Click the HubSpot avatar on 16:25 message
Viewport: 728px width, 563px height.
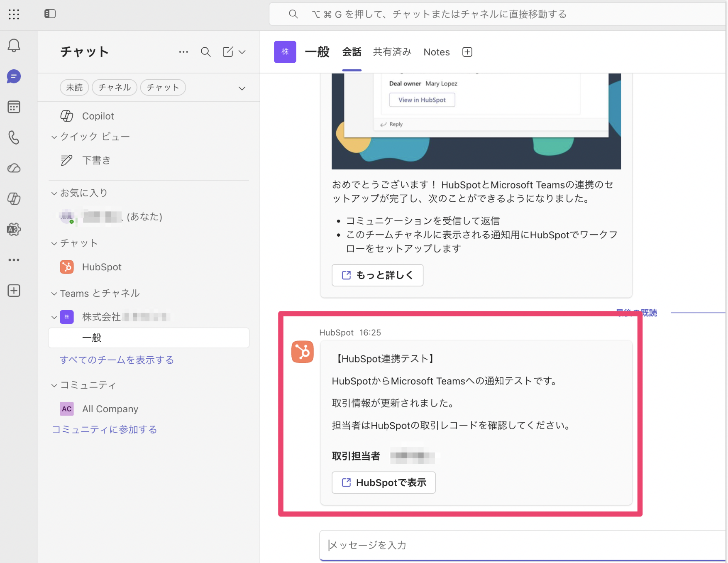pyautogui.click(x=303, y=352)
